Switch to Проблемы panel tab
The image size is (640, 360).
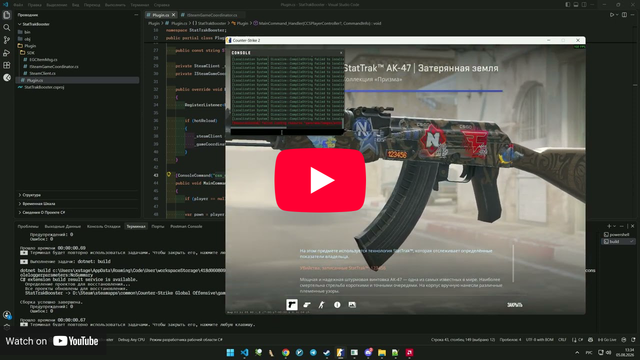[28, 227]
